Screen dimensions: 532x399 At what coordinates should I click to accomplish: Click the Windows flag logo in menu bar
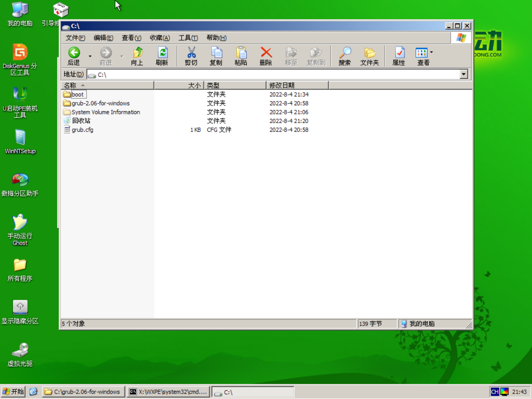(x=461, y=37)
